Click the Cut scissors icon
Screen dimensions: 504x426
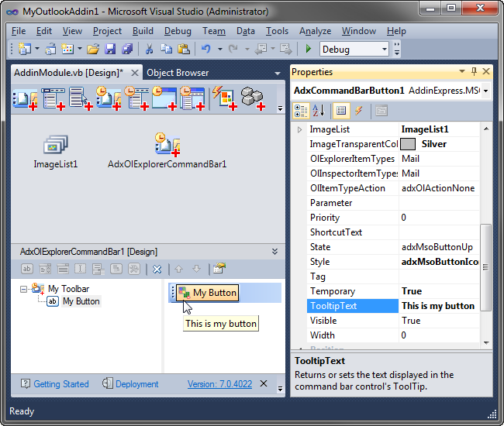click(149, 49)
